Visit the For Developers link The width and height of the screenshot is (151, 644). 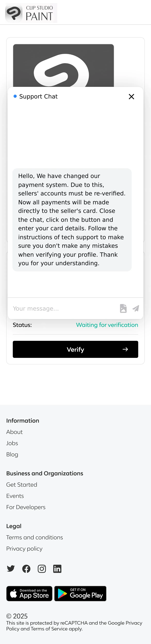[x=26, y=507]
